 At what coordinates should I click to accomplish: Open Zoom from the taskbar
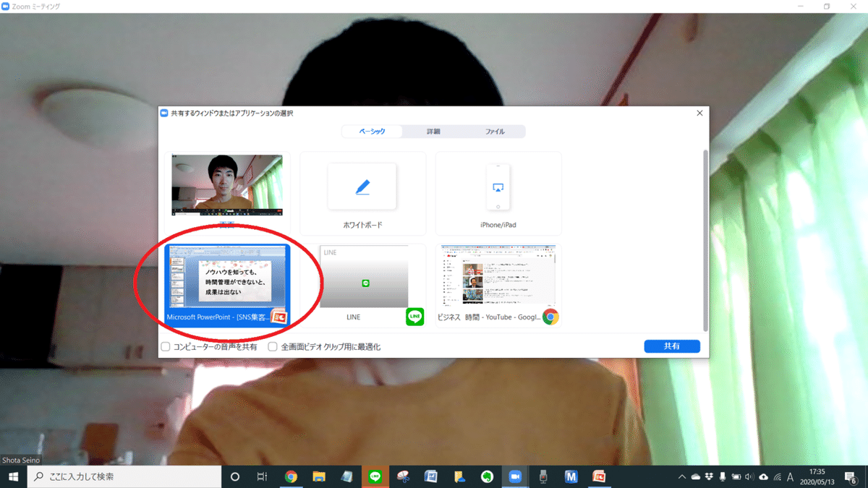coord(515,476)
